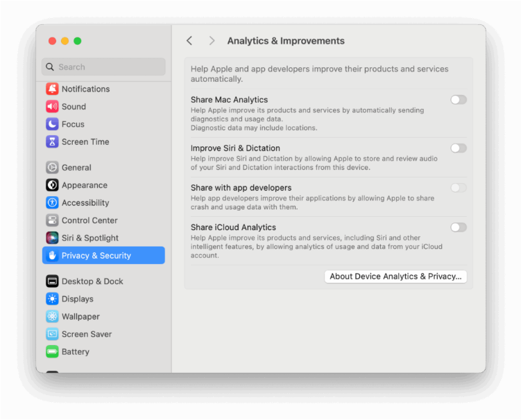
Task: Click the Desktop & Dock icon
Action: click(52, 281)
